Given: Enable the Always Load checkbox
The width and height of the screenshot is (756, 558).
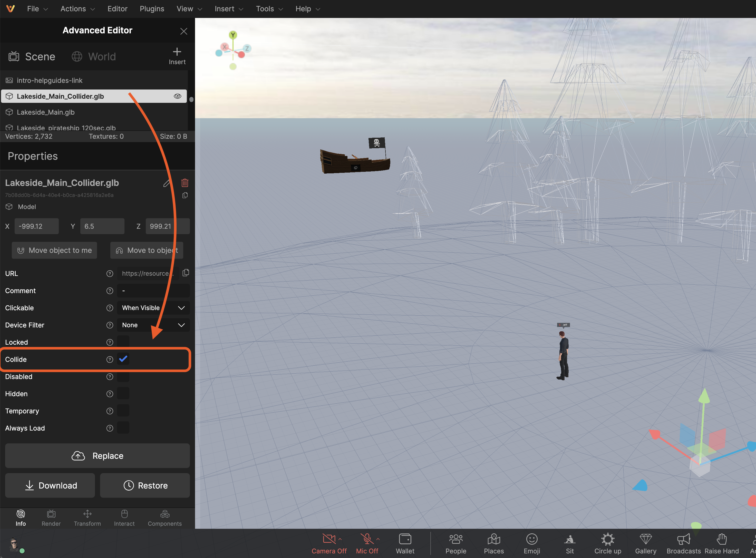Looking at the screenshot, I should coord(123,428).
